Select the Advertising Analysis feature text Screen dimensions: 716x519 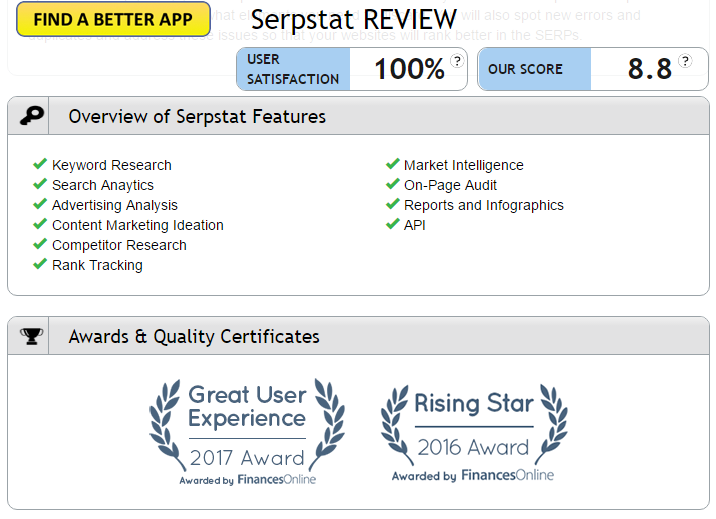115,205
